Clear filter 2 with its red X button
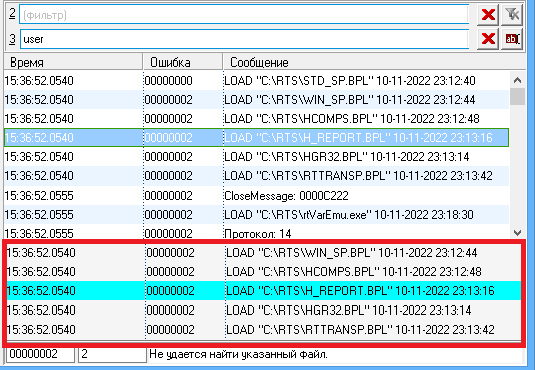The width and height of the screenshot is (535, 370). pos(488,15)
